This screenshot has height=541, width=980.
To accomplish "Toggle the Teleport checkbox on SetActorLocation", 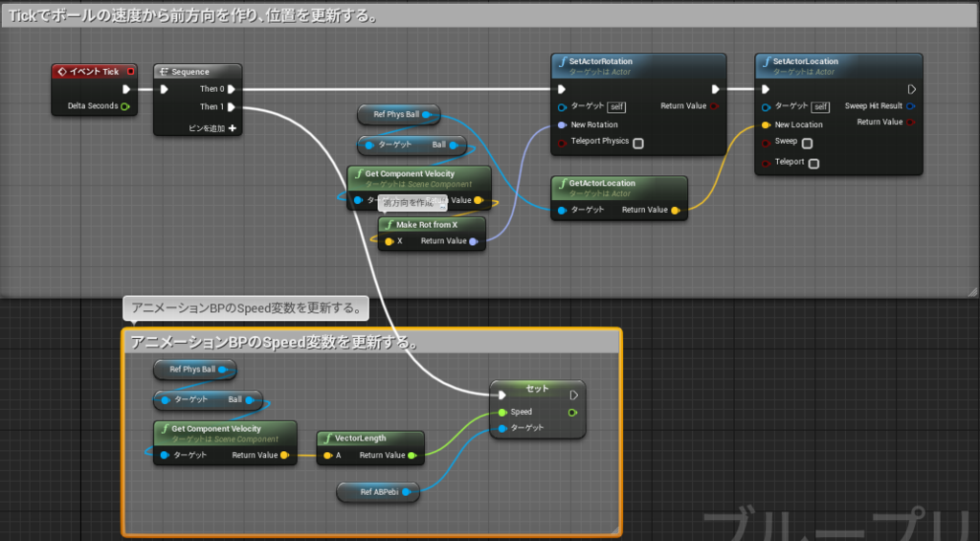I will 813,163.
